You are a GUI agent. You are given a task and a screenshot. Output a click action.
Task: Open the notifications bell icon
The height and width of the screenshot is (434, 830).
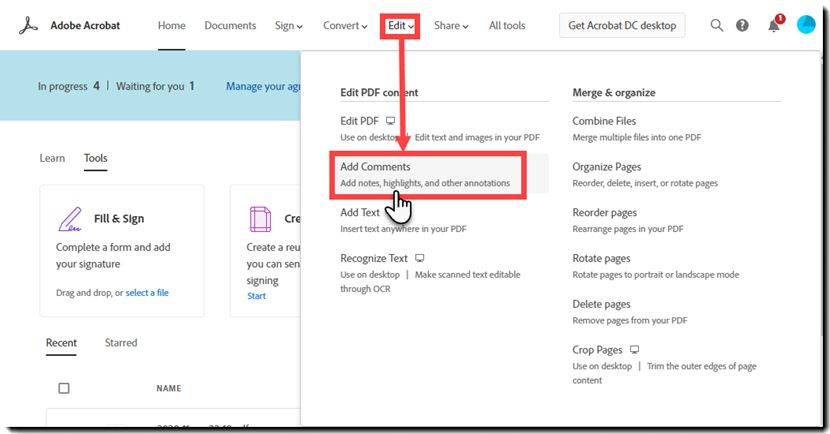[x=774, y=25]
